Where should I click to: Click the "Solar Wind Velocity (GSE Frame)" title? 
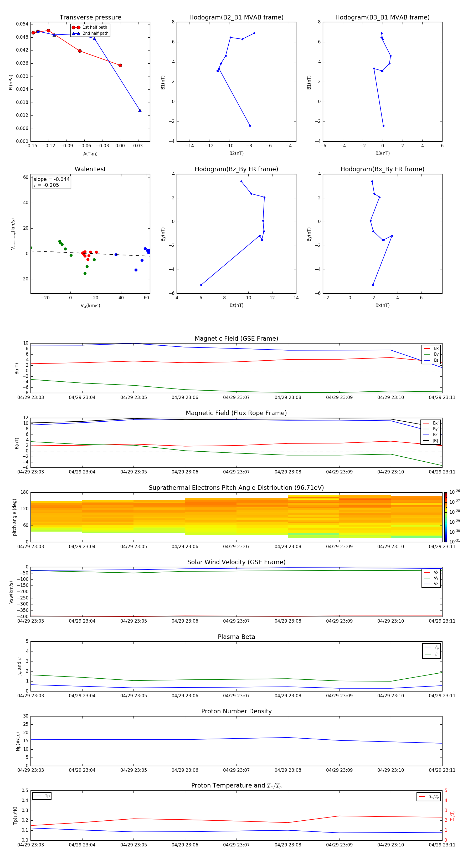coord(236,562)
